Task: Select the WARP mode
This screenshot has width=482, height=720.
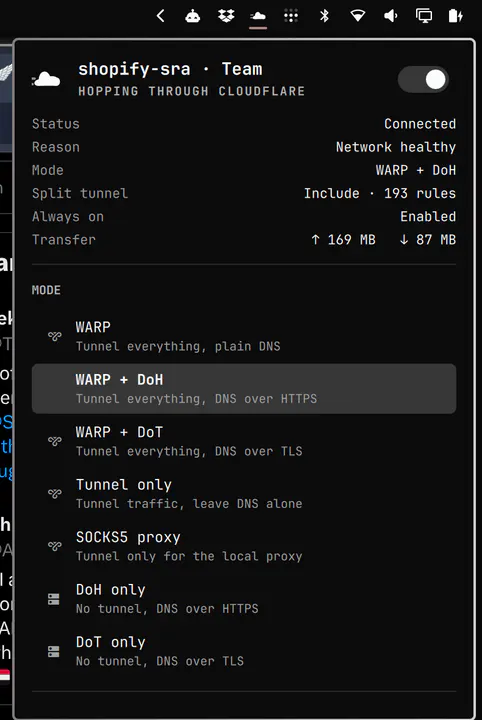Action: [244, 336]
